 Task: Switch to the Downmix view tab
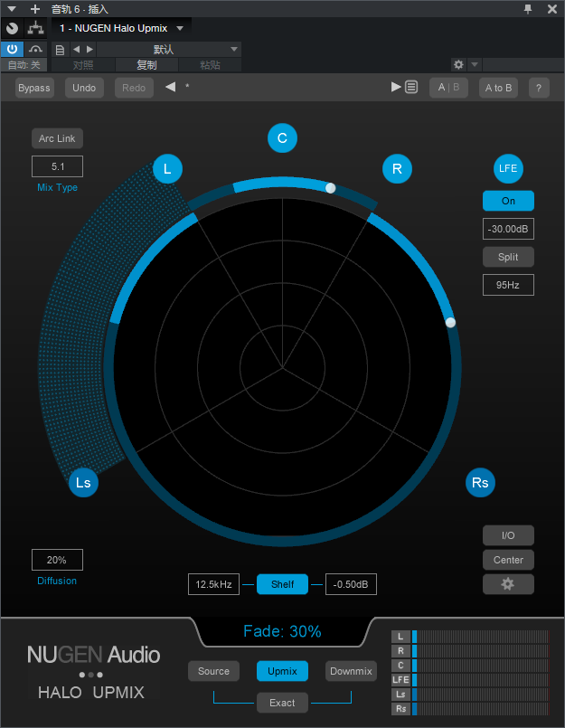[x=351, y=671]
